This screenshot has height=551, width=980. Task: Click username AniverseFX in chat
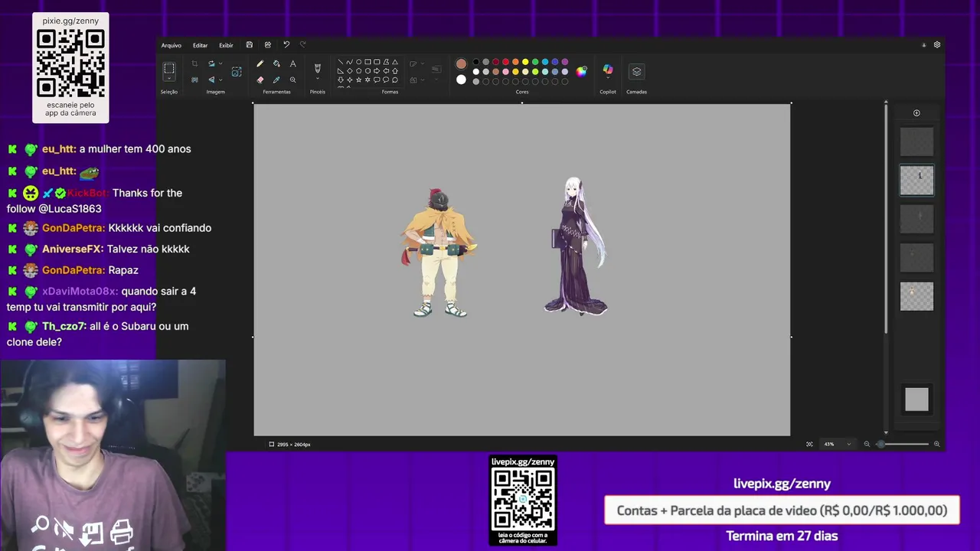72,249
